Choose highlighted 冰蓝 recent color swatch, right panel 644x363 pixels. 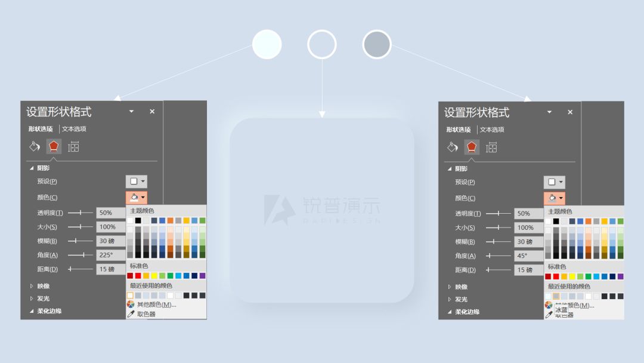pos(556,296)
